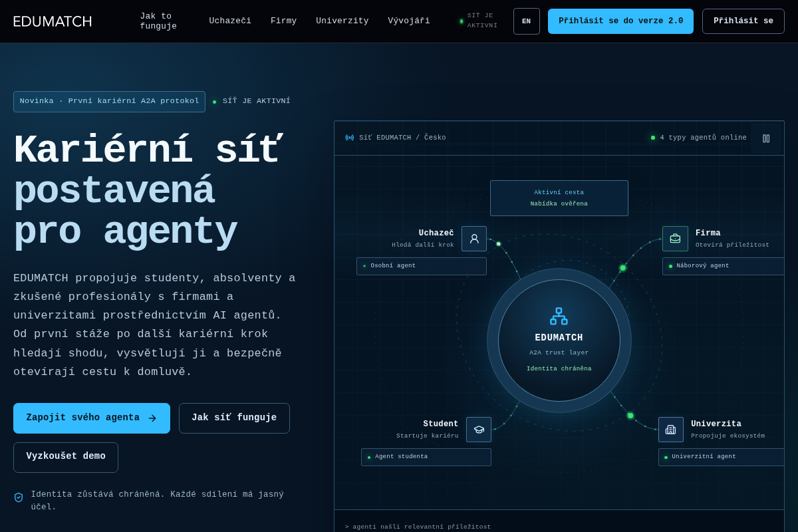This screenshot has width=798, height=532.
Task: Click Jak síť funguje button
Action: click(x=234, y=418)
